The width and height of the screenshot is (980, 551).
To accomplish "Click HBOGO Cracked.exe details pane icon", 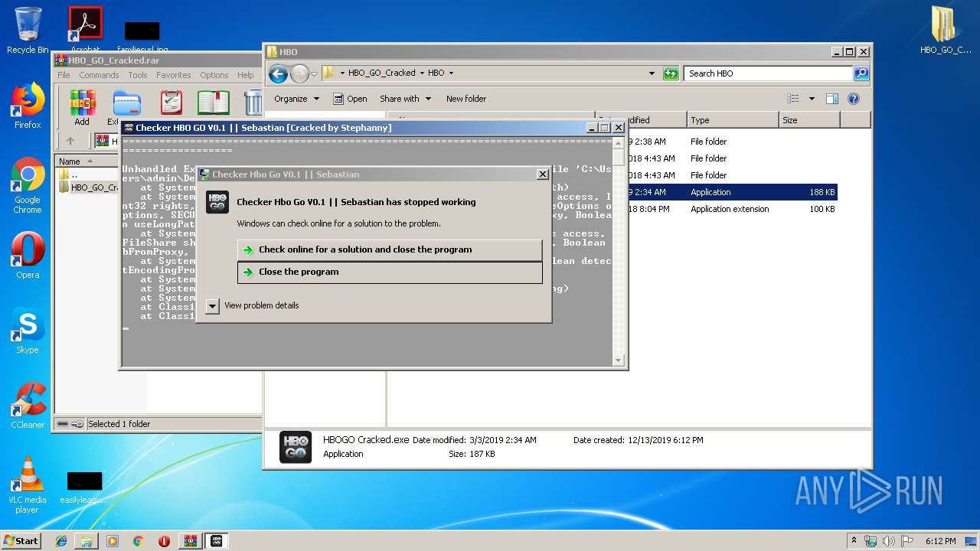I will pos(296,447).
